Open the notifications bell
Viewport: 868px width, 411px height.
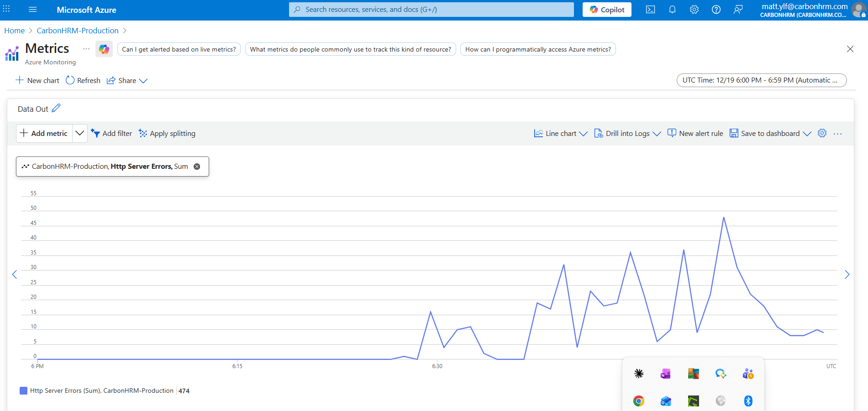tap(672, 10)
